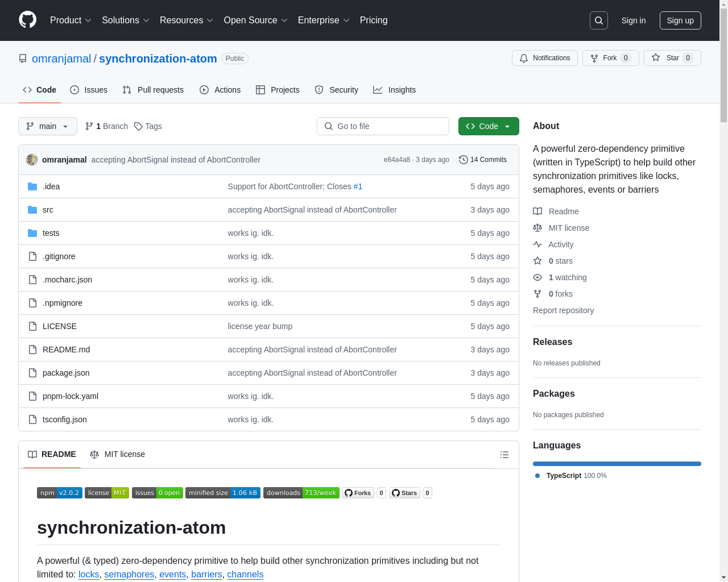The height and width of the screenshot is (582, 728).
Task: Click the tests folder icon
Action: (32, 233)
